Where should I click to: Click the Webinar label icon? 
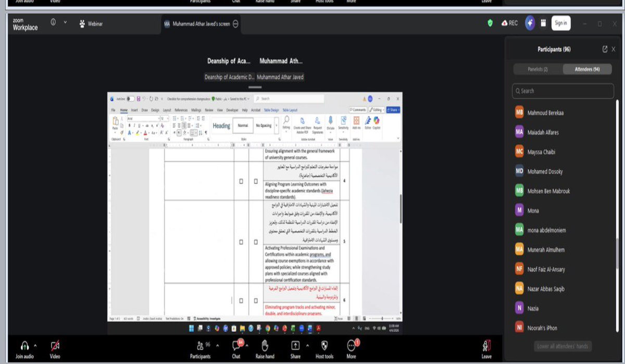83,23
